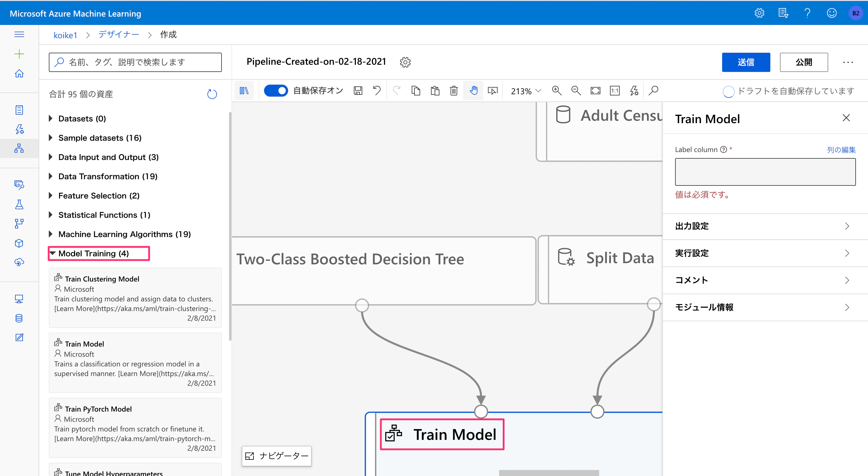Open the 213% zoom level dropdown
The height and width of the screenshot is (476, 868).
tap(526, 91)
